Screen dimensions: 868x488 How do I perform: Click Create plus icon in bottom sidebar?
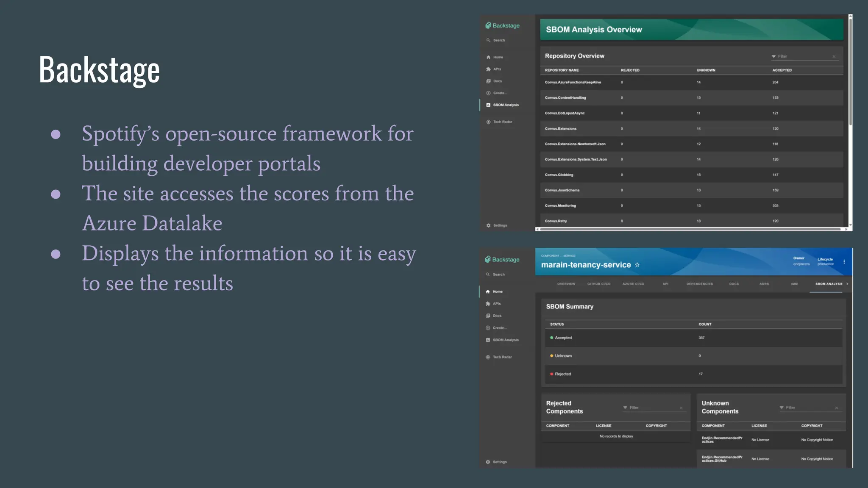tap(488, 328)
